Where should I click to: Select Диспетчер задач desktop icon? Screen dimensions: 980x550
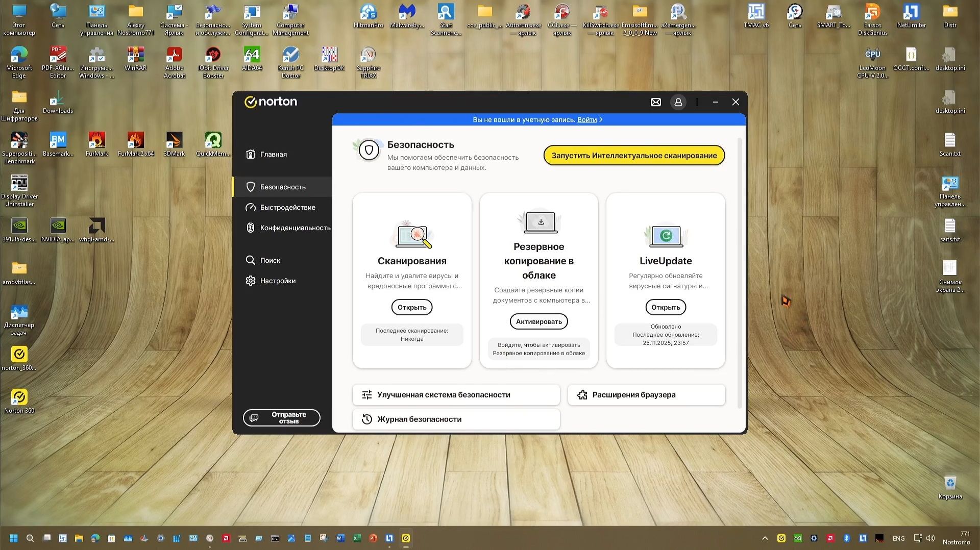tap(19, 319)
